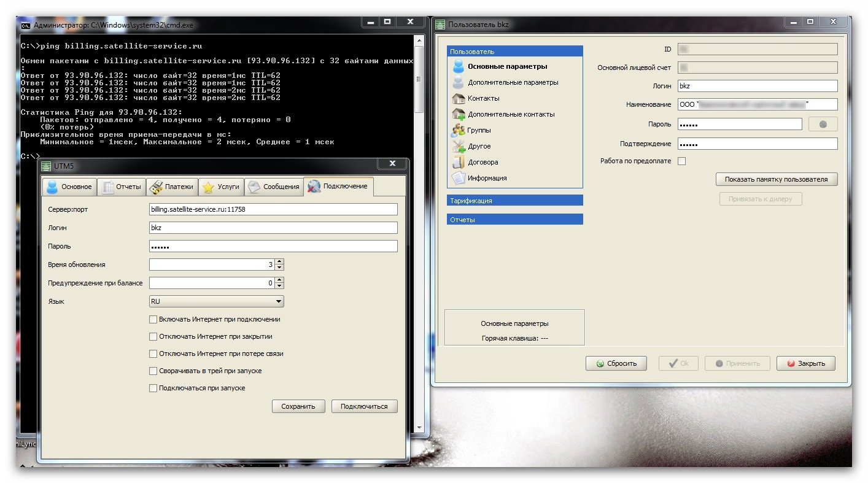The height and width of the screenshot is (483, 868).
Task: Click the Дополнительные контакты icon
Action: [458, 114]
